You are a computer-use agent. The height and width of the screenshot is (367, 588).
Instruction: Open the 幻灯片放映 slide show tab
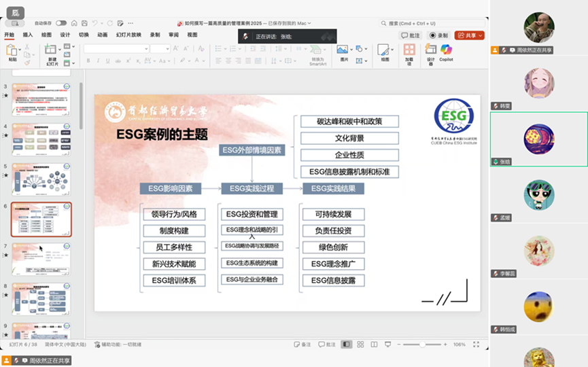click(128, 35)
